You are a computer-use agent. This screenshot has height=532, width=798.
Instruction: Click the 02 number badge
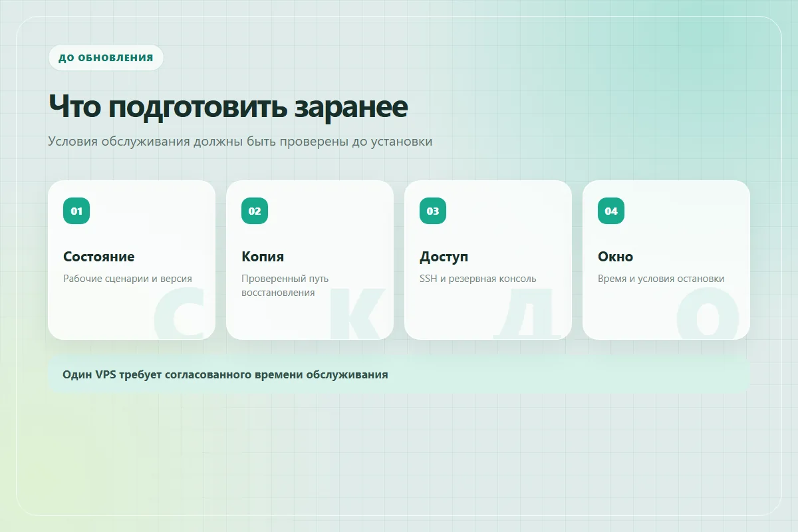pos(255,211)
